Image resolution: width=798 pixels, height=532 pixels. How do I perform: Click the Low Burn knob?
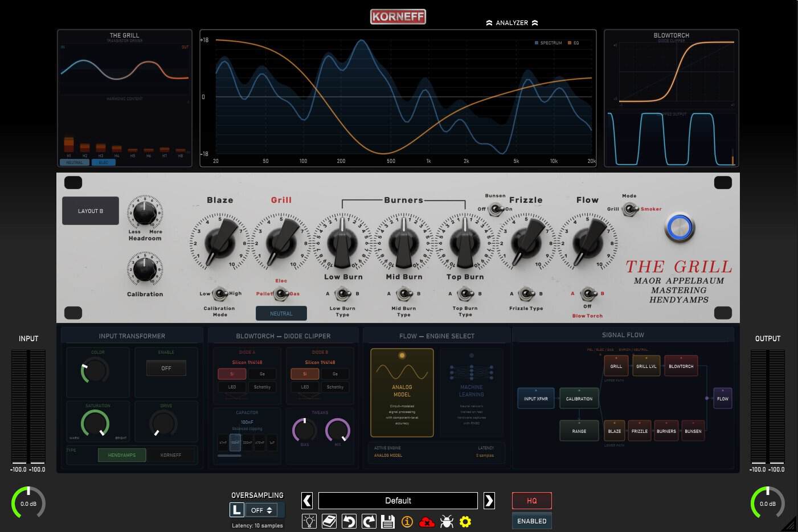coord(342,243)
